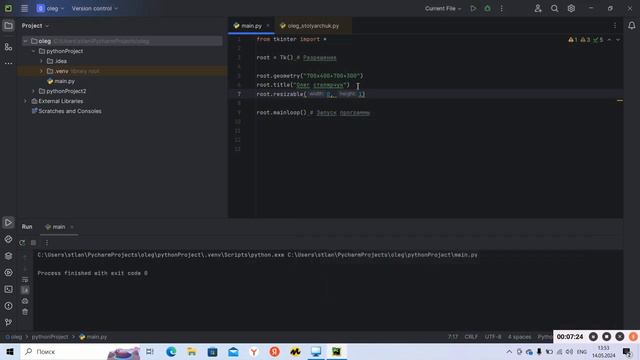This screenshot has height=360, width=640.
Task: Open Project view selector dropdown
Action: coord(35,26)
